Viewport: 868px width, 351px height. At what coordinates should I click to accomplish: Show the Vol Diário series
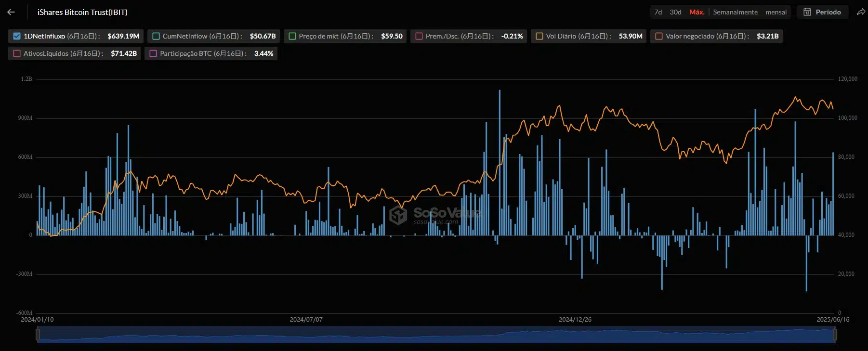(539, 36)
